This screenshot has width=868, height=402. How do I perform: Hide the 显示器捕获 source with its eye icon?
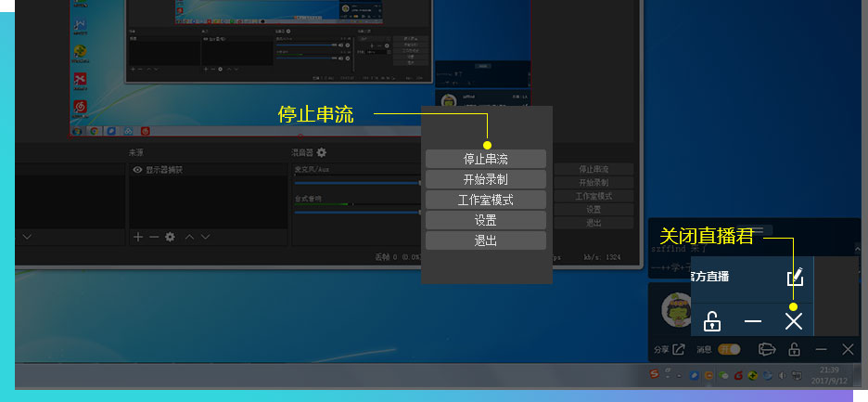tap(137, 170)
